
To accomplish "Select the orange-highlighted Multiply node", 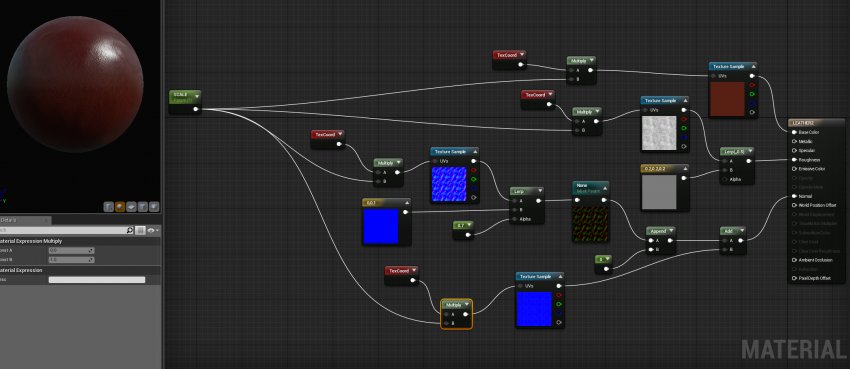I will click(456, 314).
